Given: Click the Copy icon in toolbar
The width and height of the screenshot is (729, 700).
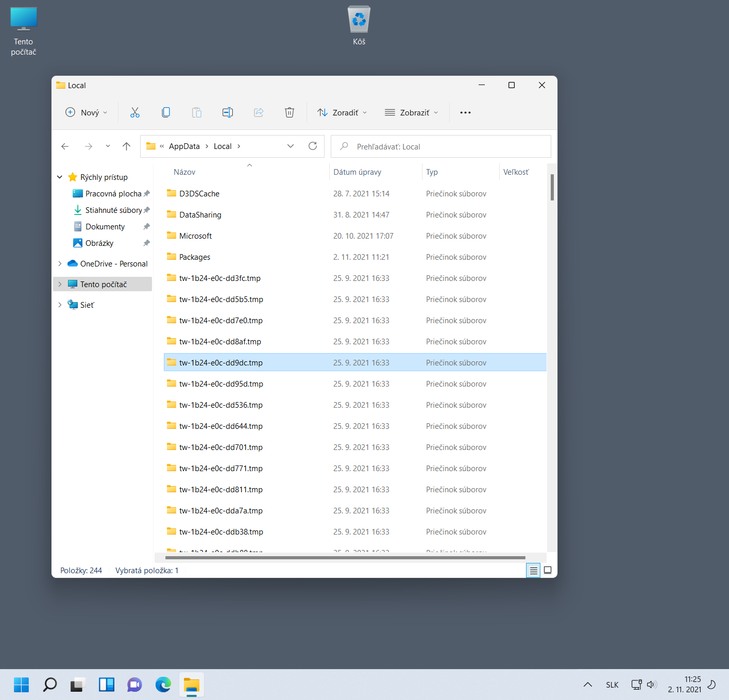Looking at the screenshot, I should click(166, 112).
